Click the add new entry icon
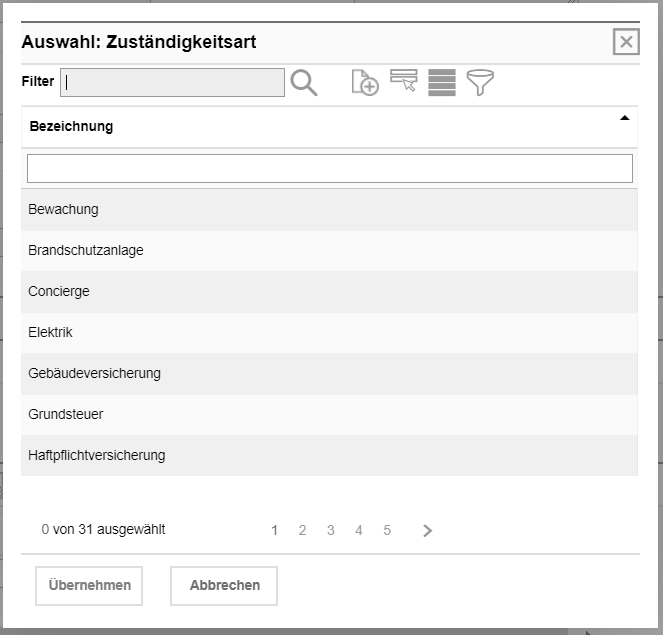This screenshot has width=663, height=635. point(365,83)
